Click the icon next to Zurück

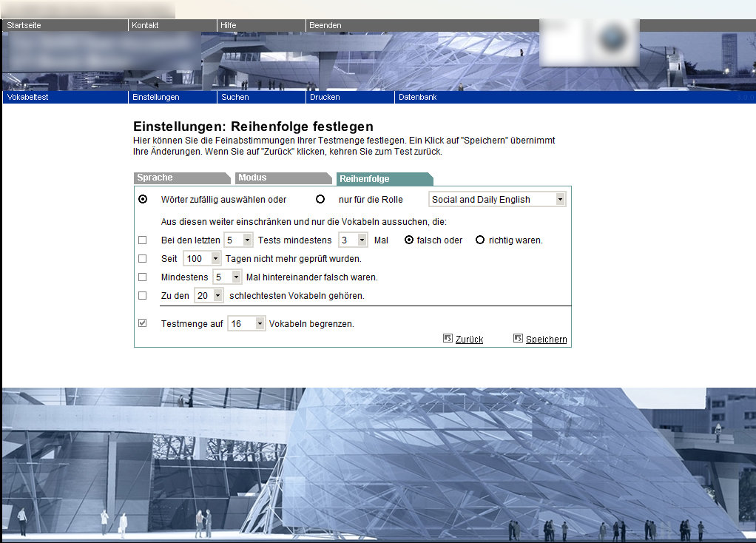(448, 338)
